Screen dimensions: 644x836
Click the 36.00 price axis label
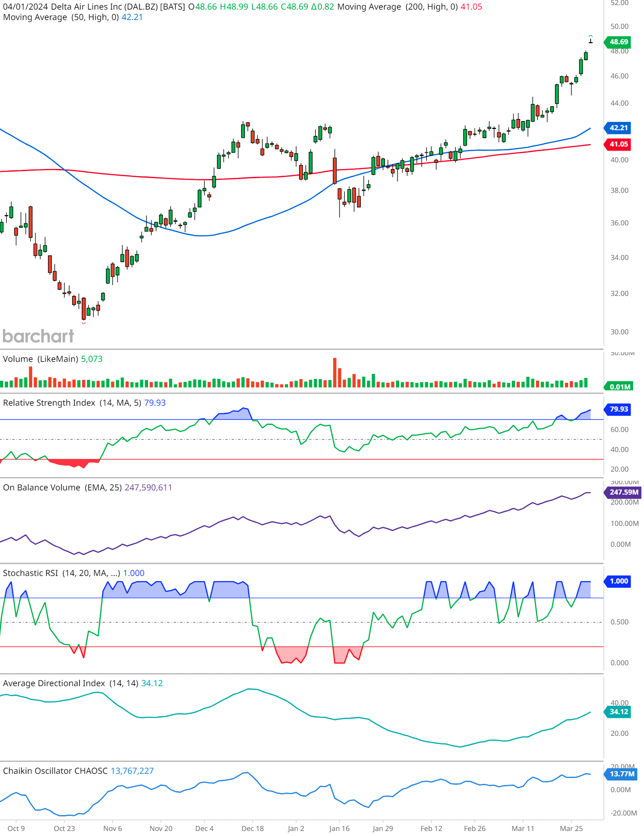point(619,223)
